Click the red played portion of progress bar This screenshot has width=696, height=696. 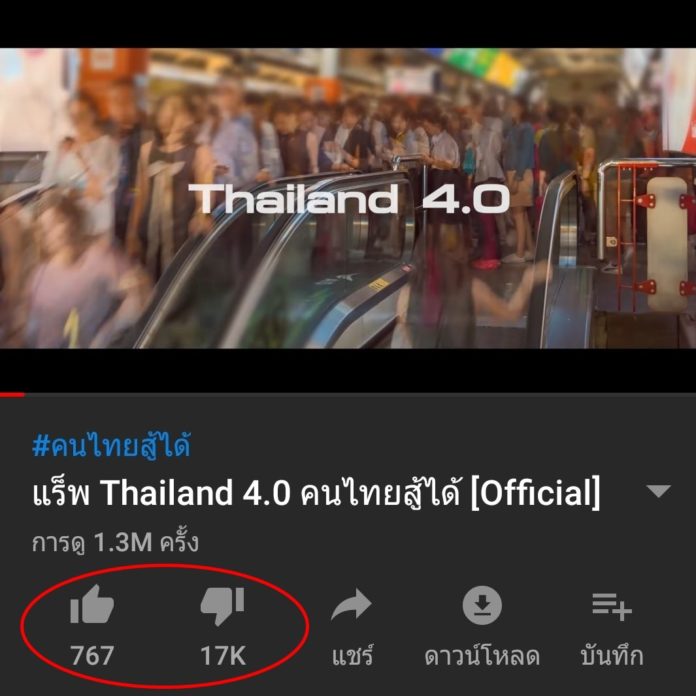[12, 394]
